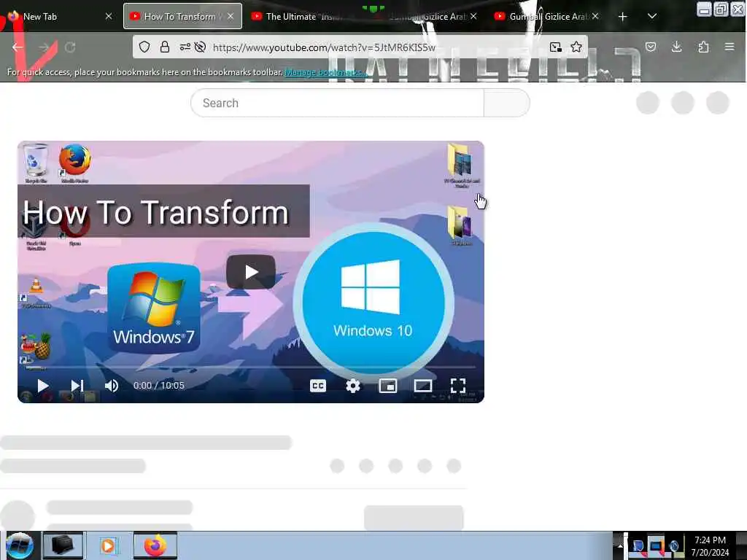Close the New Tab tab

click(x=109, y=16)
